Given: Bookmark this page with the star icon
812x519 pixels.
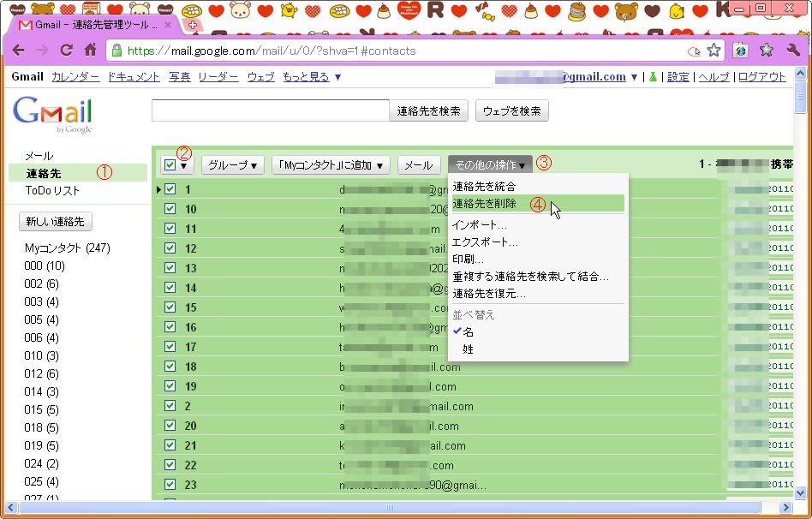Looking at the screenshot, I should [713, 51].
